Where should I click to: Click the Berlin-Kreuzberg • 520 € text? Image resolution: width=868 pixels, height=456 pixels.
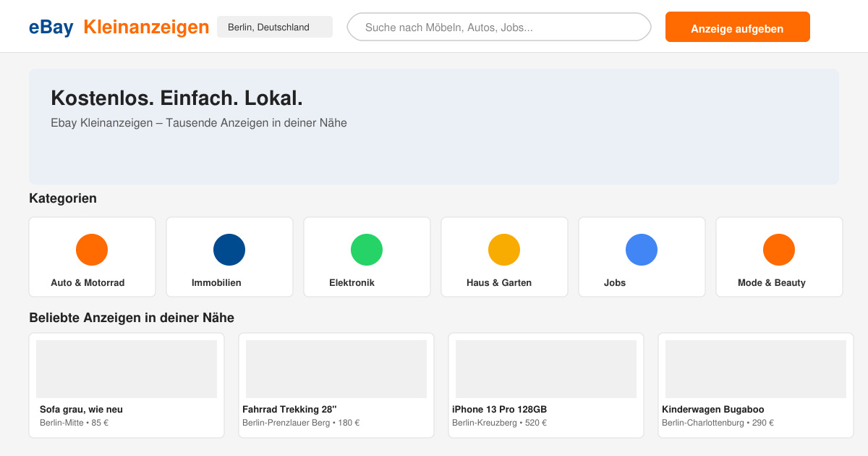point(499,423)
